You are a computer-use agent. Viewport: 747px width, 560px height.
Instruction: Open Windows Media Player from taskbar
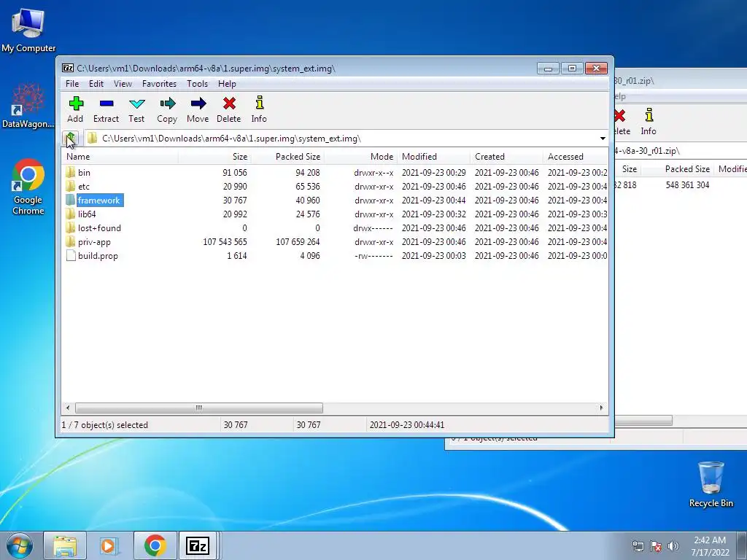click(109, 545)
